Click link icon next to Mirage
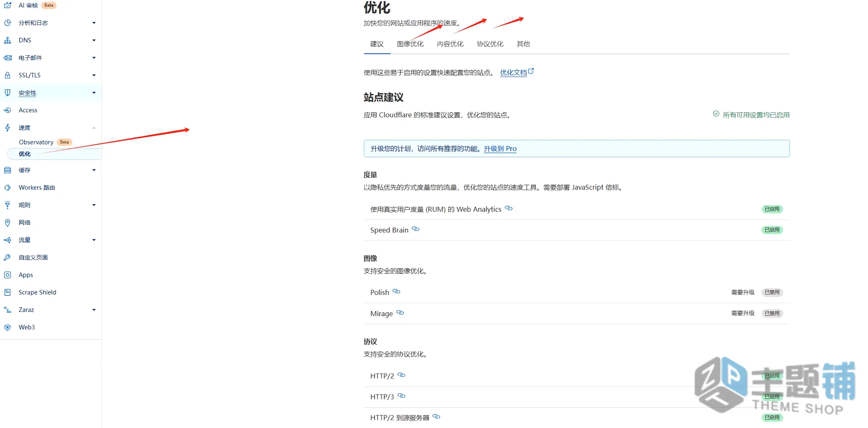 pos(400,313)
